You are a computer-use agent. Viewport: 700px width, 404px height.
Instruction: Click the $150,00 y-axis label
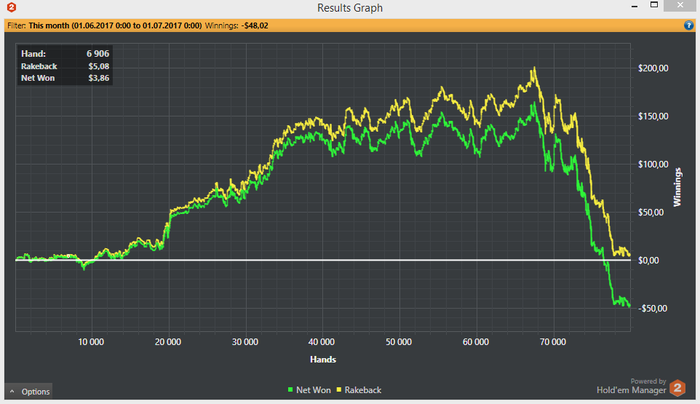click(x=653, y=117)
